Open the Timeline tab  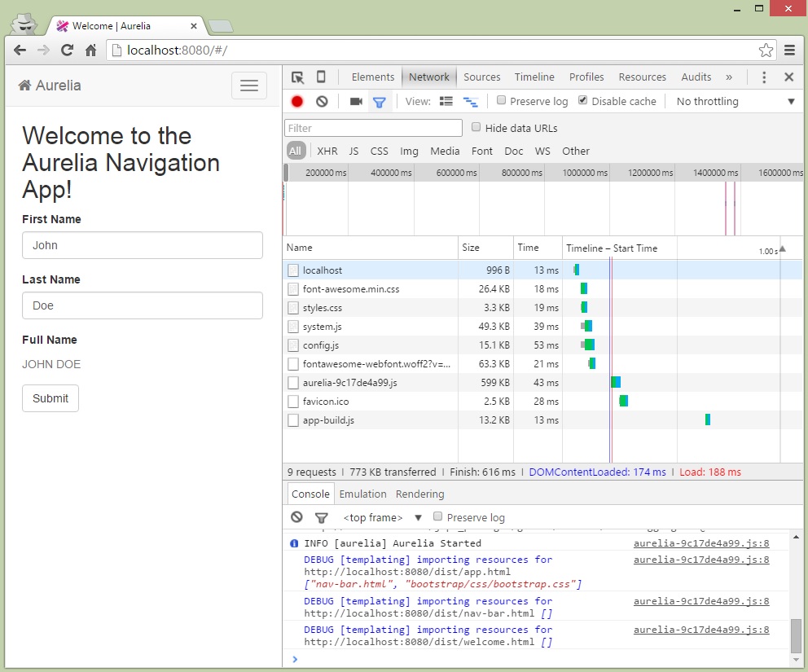[534, 77]
